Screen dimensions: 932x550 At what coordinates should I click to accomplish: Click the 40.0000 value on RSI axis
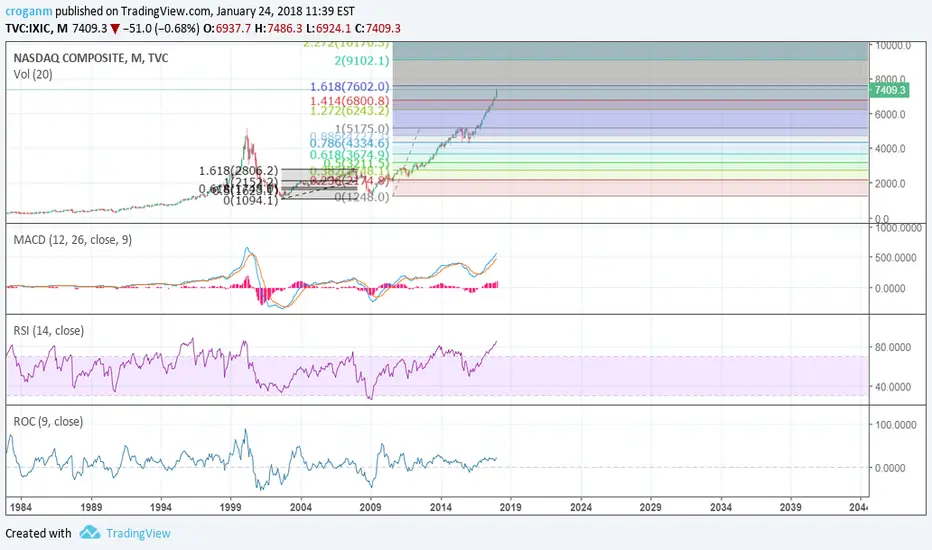(893, 386)
